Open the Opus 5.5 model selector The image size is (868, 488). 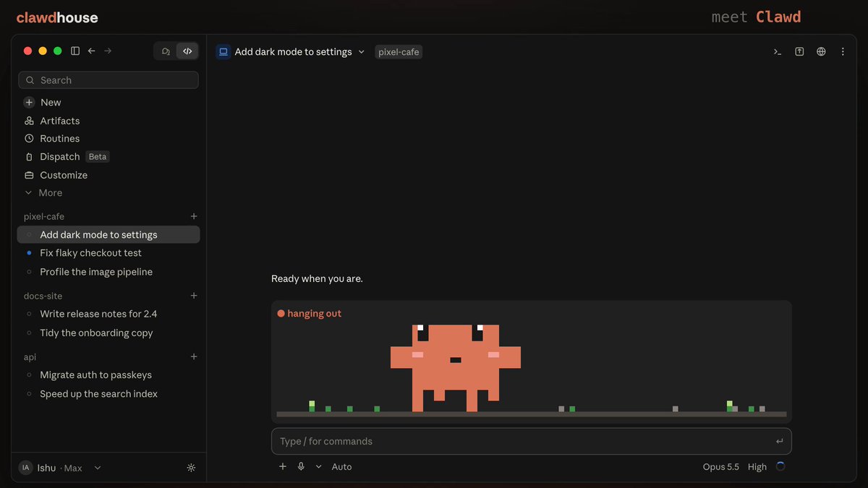(x=721, y=467)
